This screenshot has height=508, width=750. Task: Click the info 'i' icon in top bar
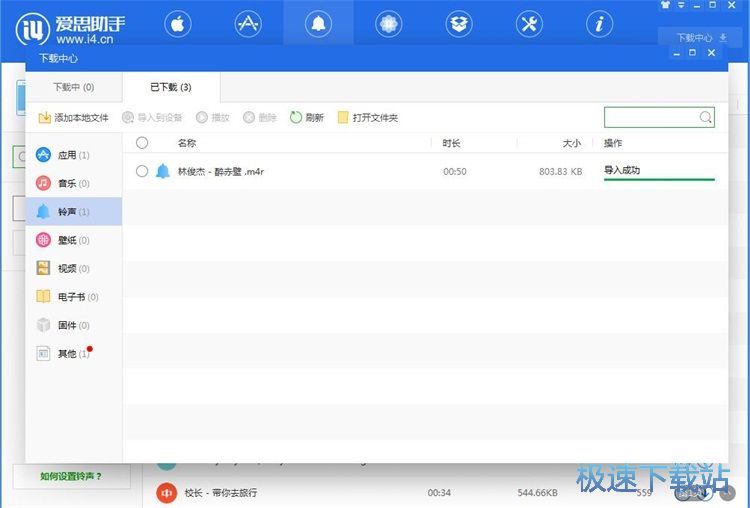point(599,24)
